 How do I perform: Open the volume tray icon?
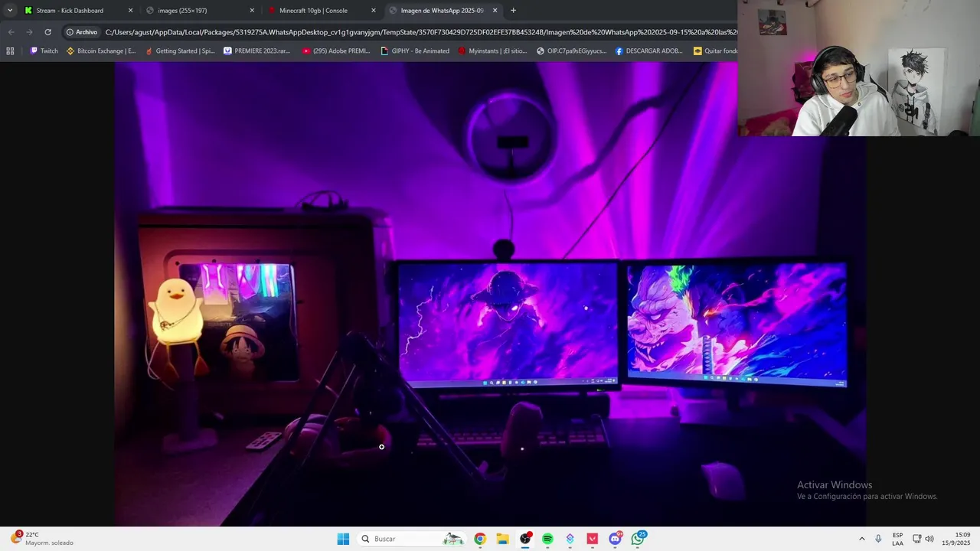(x=929, y=539)
